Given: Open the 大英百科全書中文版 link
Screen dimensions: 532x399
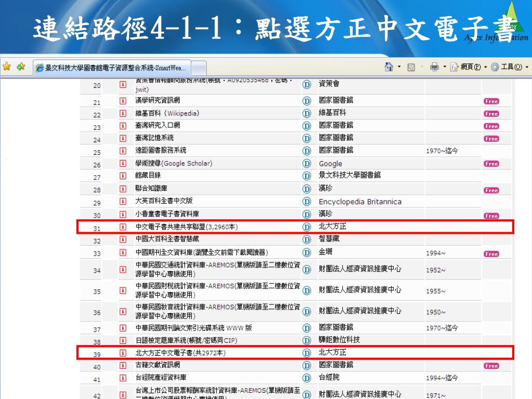Looking at the screenshot, I should point(164,201).
